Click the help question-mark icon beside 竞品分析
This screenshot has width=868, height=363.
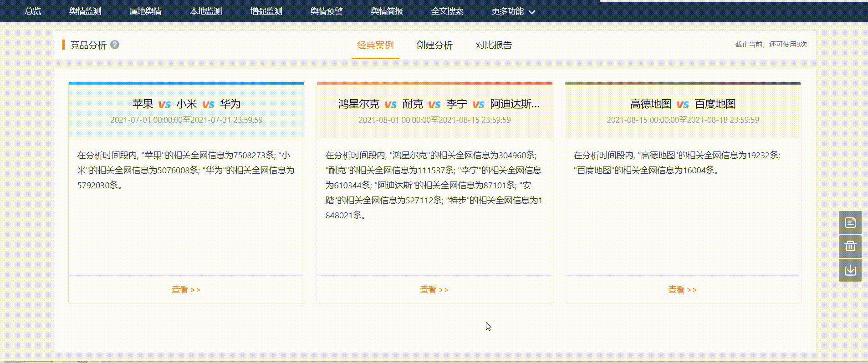click(115, 45)
